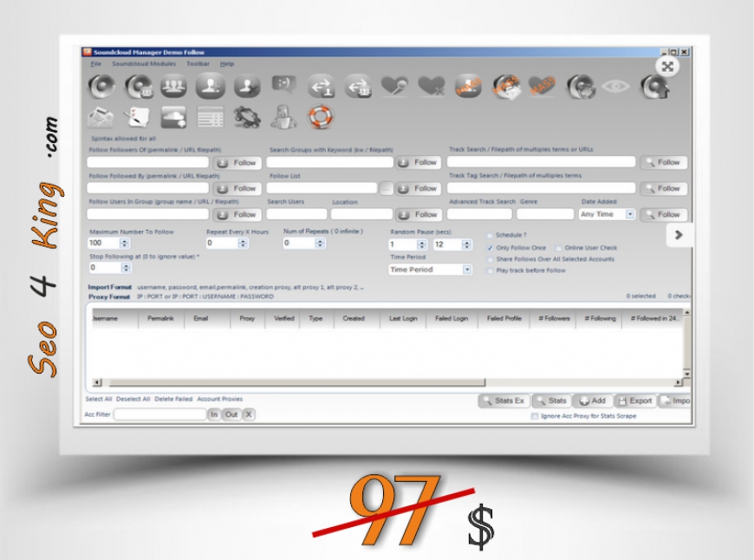
Task: Open the gear settings icon
Action: point(247,117)
